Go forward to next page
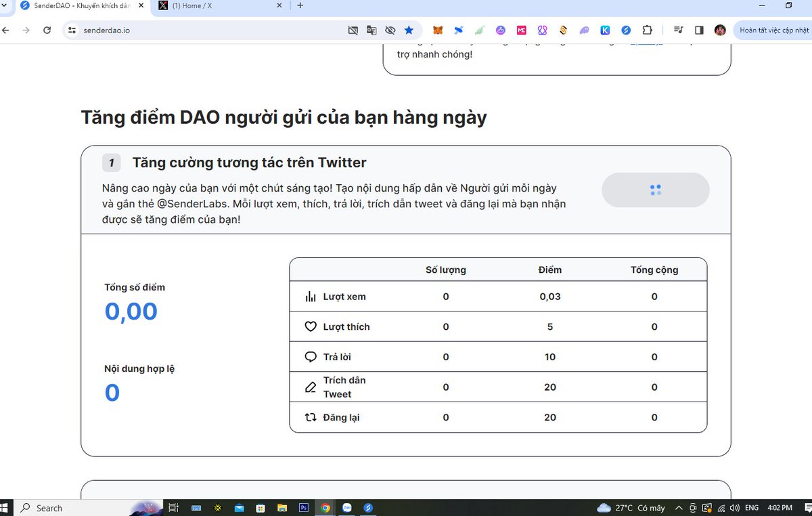 click(x=26, y=30)
